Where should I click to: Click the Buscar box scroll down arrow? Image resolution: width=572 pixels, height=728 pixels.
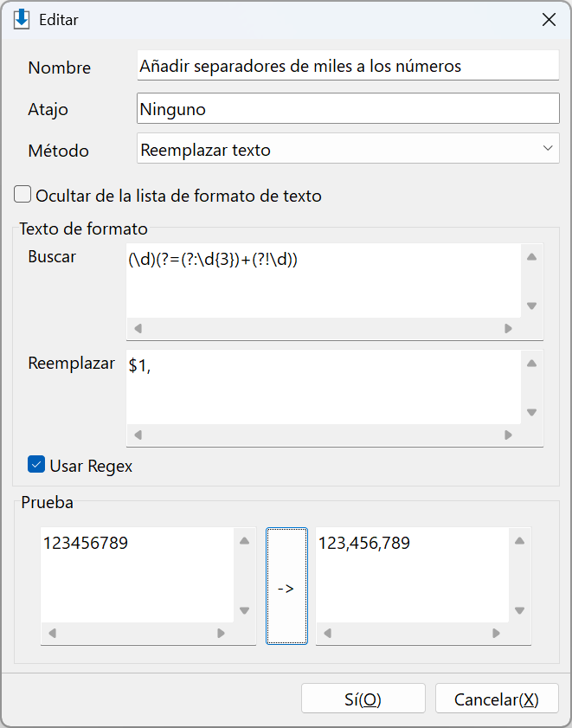[x=531, y=306]
